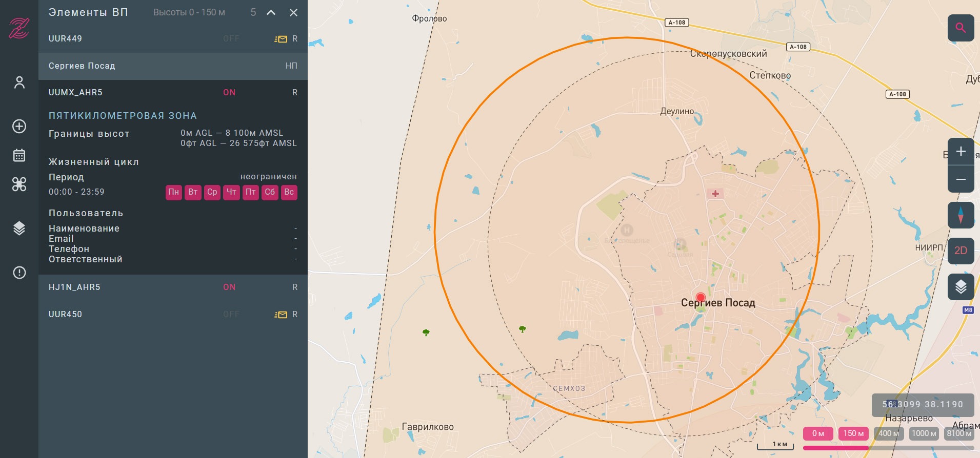Toggle the Чт weekday chip

tap(231, 192)
